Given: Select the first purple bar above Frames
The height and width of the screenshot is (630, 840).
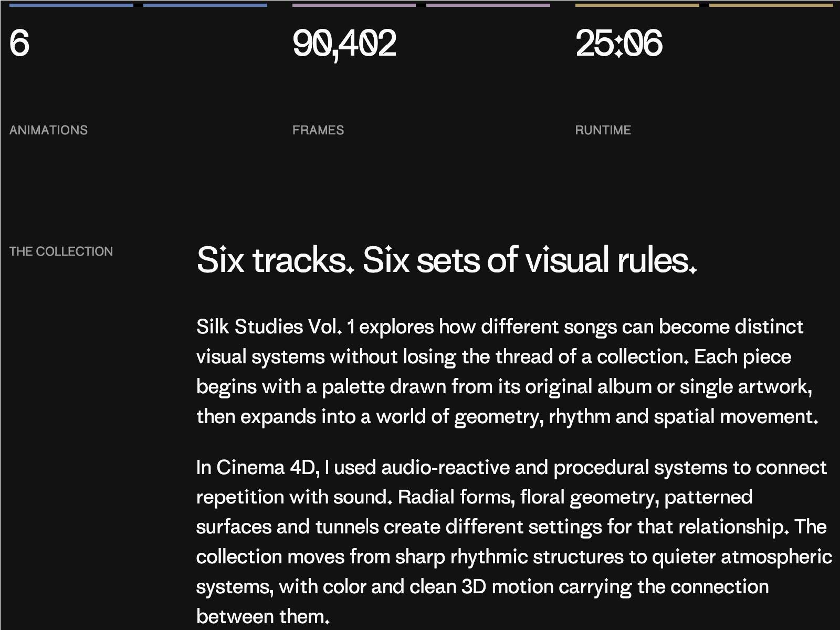Looking at the screenshot, I should 354,5.
